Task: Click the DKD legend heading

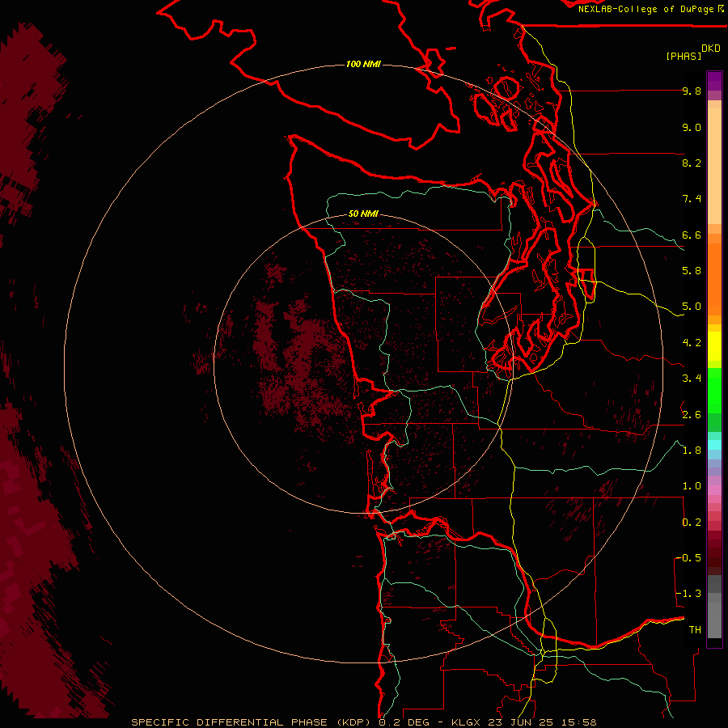Action: coord(711,49)
